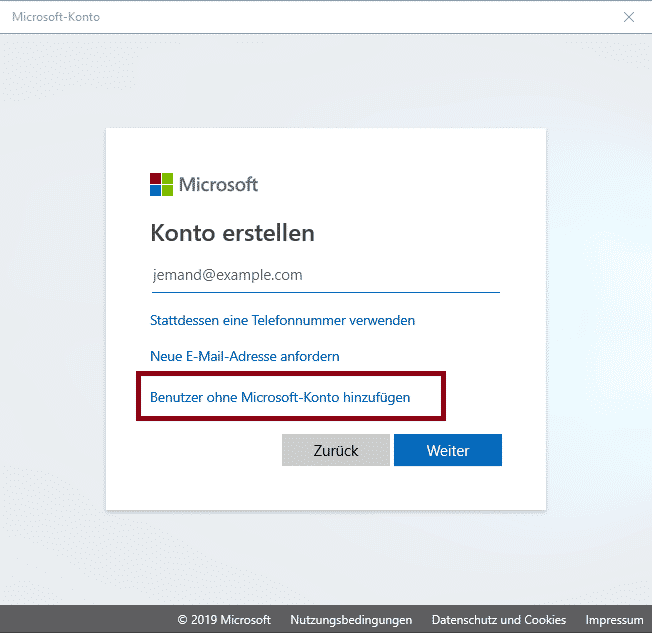Open the Impressum footer link
Image resolution: width=652 pixels, height=633 pixels.
[614, 620]
